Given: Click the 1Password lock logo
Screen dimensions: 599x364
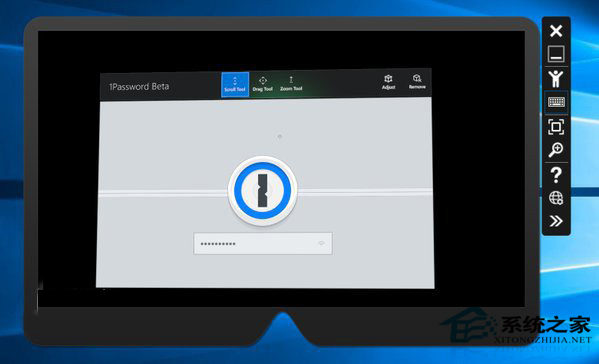Looking at the screenshot, I should point(263,191).
